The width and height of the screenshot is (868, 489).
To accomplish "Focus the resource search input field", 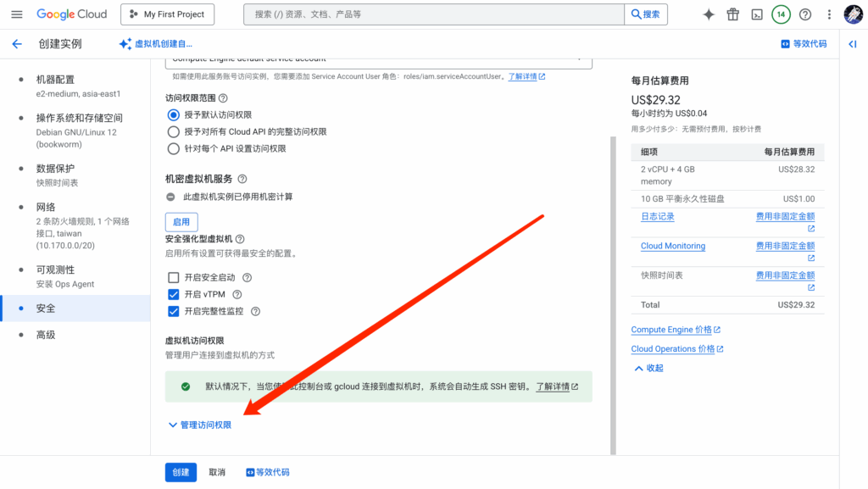I will click(x=434, y=14).
